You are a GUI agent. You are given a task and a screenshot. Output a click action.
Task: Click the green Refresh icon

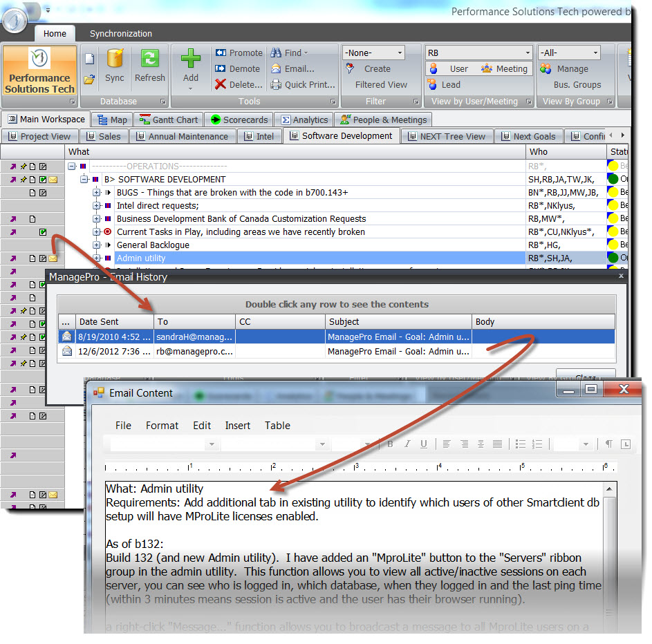click(150, 58)
